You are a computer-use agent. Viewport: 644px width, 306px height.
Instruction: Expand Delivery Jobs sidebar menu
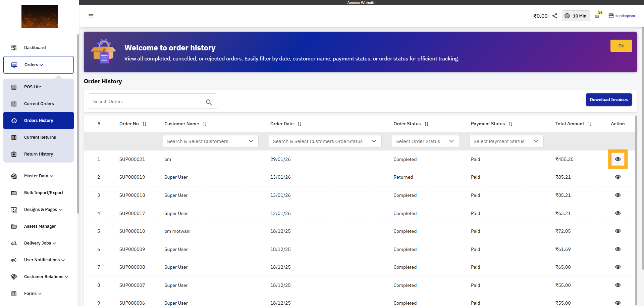point(40,243)
